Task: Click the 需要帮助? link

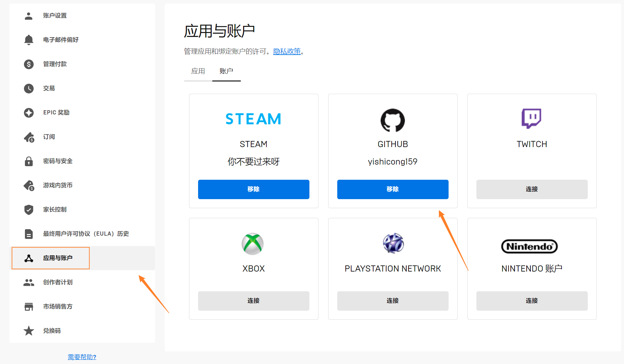Action: (x=82, y=357)
